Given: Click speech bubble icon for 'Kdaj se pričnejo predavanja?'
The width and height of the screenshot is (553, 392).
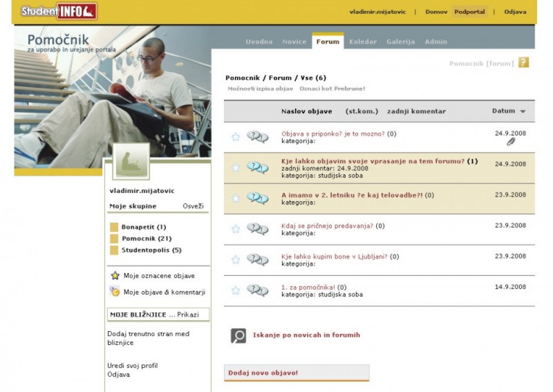Looking at the screenshot, I should 257,228.
